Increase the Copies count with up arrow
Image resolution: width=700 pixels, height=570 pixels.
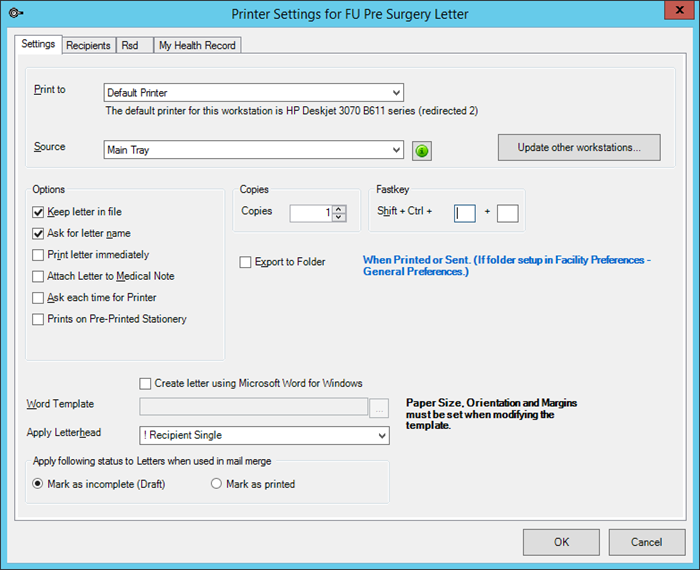click(339, 209)
